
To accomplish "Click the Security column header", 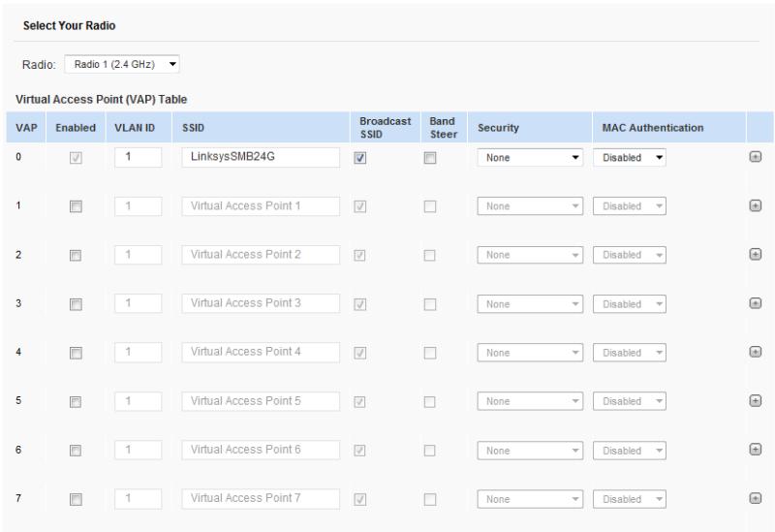I will pos(499,127).
